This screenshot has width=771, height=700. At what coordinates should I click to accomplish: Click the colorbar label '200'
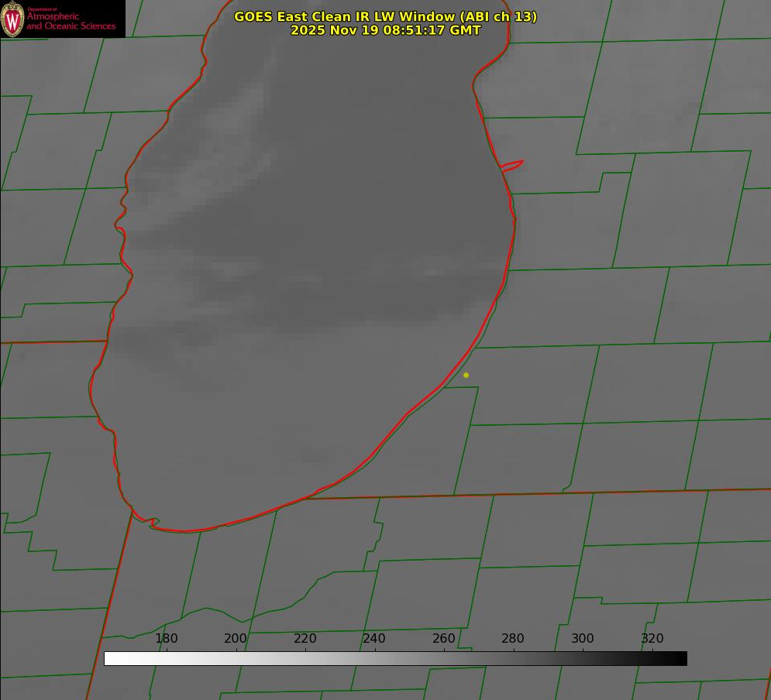point(236,638)
